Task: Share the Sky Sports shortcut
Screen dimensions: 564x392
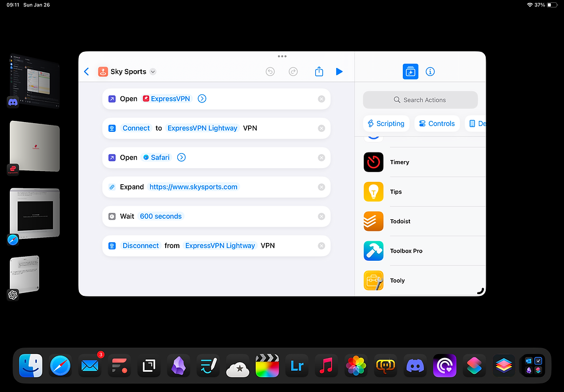Action: pyautogui.click(x=319, y=71)
